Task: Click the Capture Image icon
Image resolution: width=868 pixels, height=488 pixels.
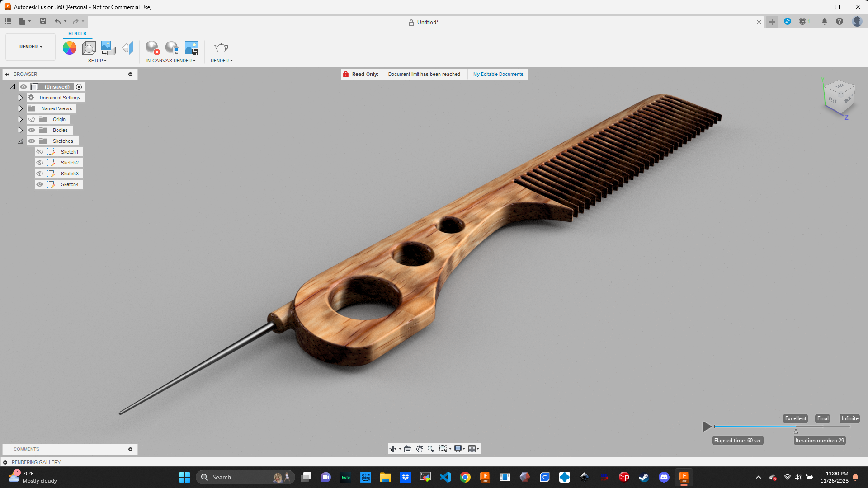Action: (x=192, y=48)
